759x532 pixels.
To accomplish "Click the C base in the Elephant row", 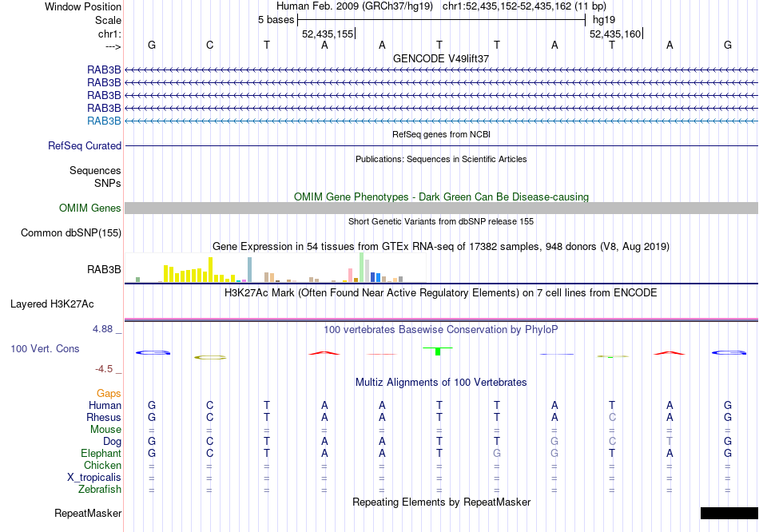I will (209, 454).
